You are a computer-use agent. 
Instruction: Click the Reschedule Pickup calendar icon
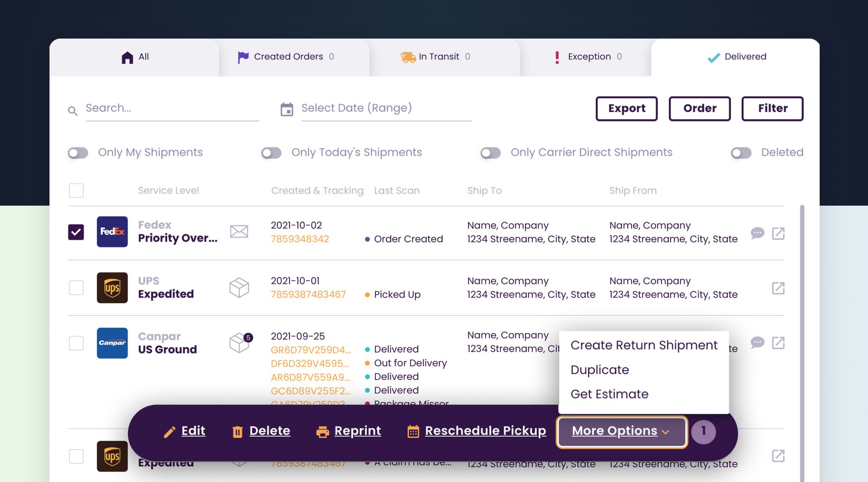pyautogui.click(x=413, y=431)
